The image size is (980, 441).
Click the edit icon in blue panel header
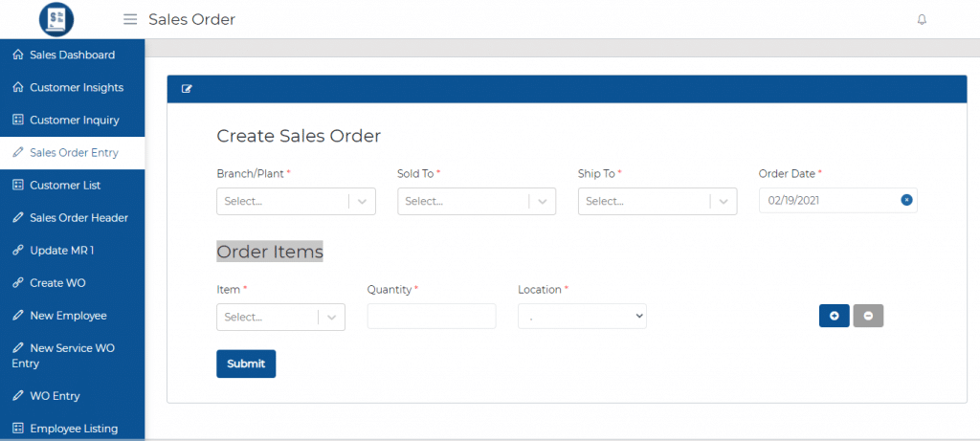pos(187,89)
